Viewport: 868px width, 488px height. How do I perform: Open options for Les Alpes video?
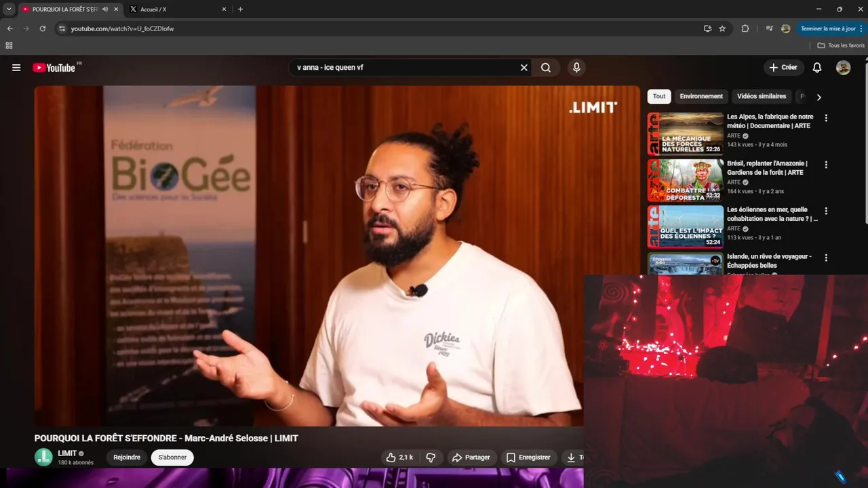[x=826, y=118]
